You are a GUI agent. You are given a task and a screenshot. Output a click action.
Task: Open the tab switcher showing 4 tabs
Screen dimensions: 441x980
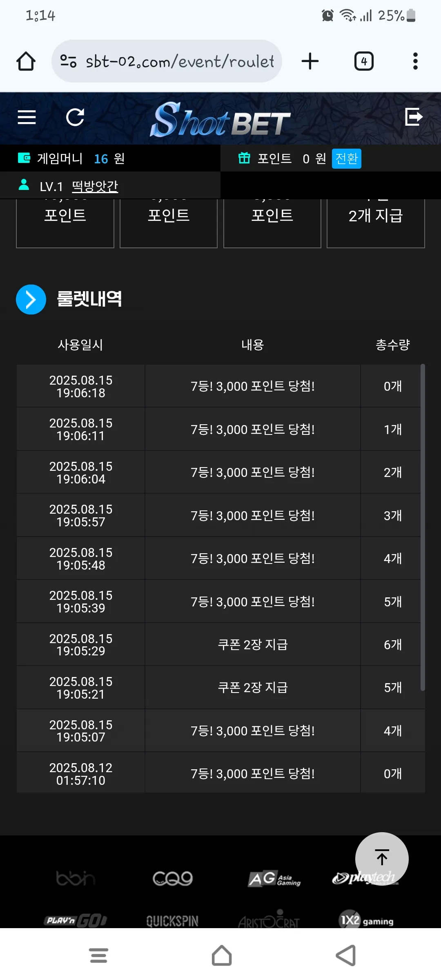pyautogui.click(x=364, y=61)
